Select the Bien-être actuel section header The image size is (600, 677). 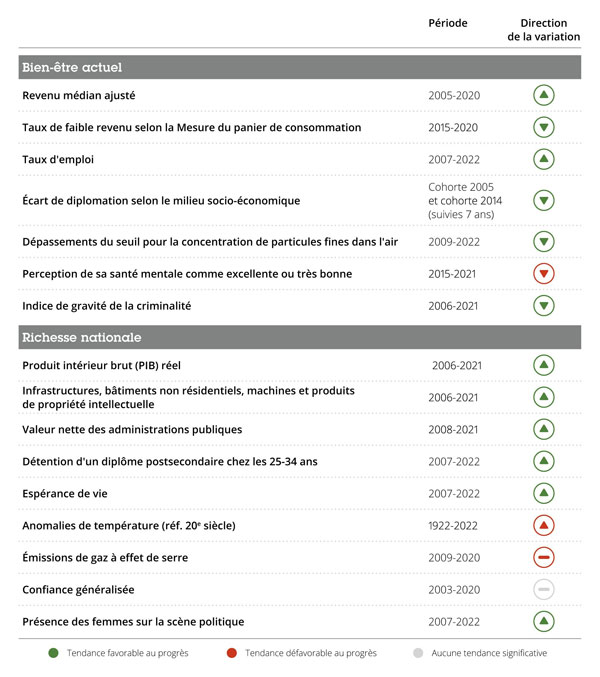click(x=300, y=67)
